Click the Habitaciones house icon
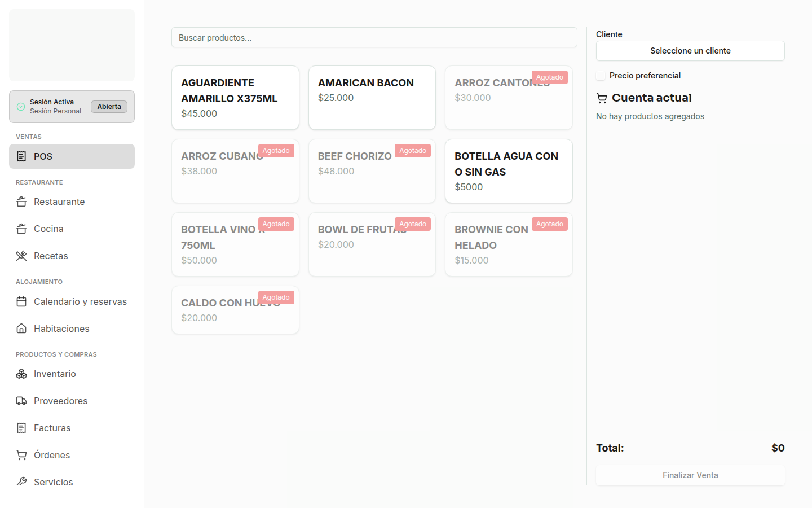 click(21, 329)
